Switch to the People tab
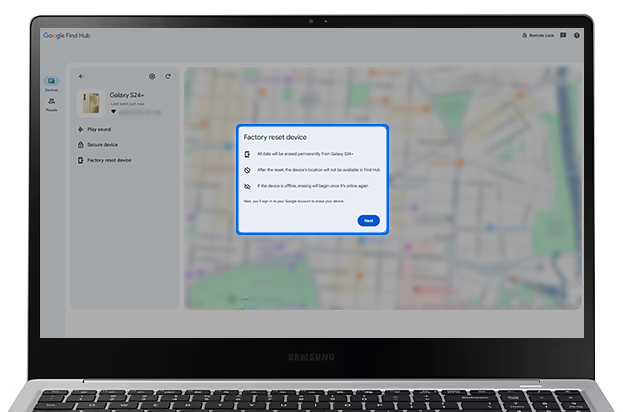 (x=52, y=102)
